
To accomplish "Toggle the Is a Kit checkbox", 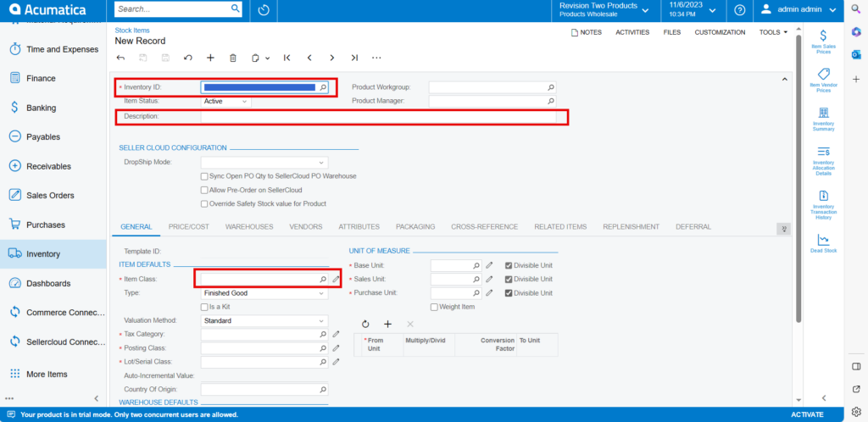I will click(x=204, y=307).
